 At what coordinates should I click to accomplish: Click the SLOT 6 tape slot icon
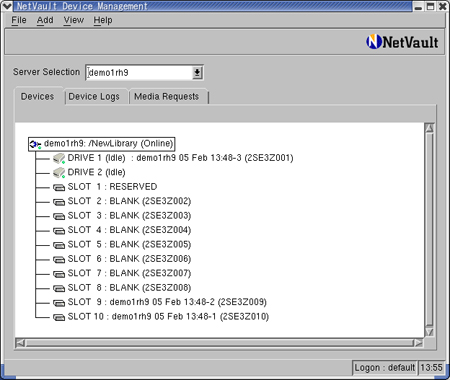[59, 260]
